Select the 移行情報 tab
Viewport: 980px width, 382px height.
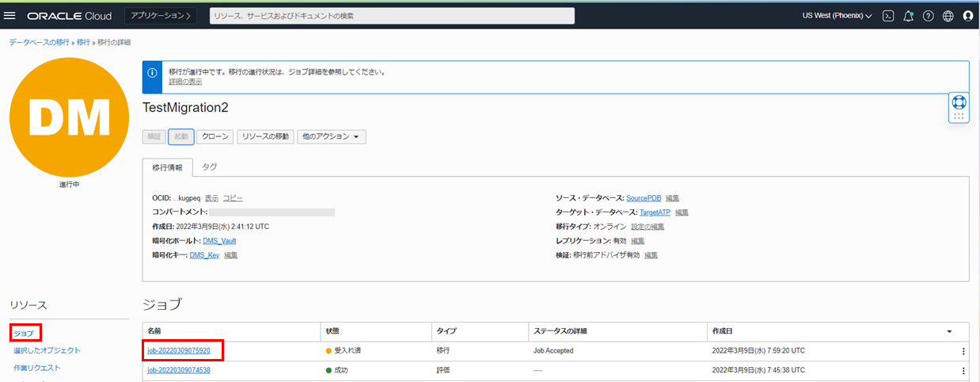[x=167, y=168]
